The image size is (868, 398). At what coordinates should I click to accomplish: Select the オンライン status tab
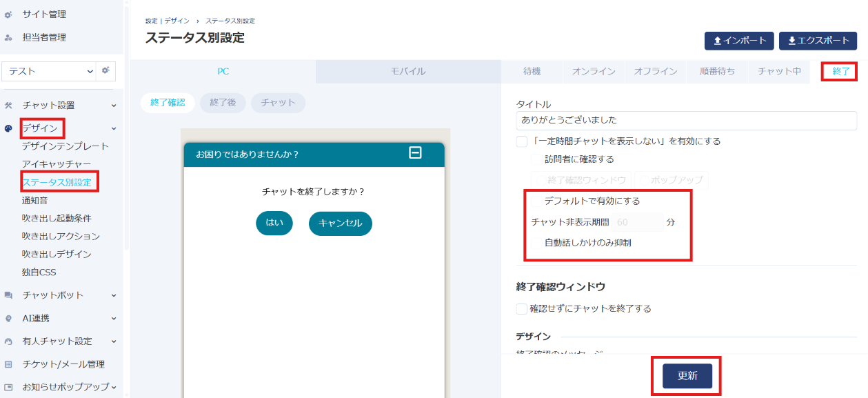click(x=594, y=72)
